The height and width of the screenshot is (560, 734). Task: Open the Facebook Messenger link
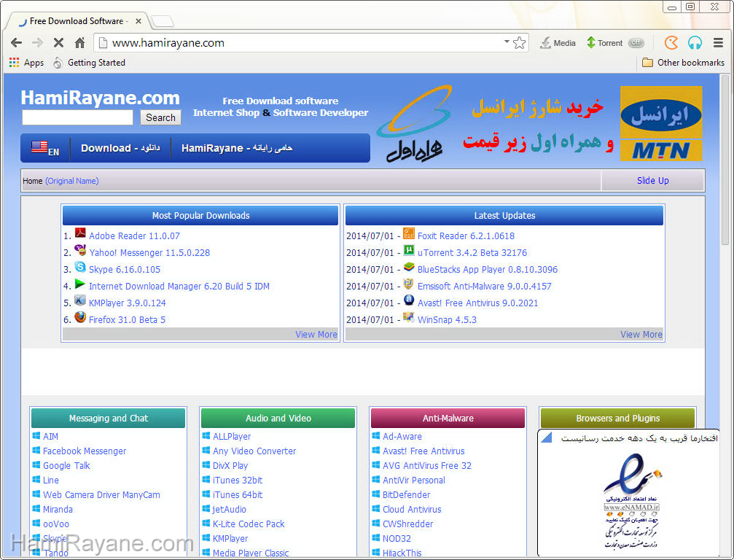pos(85,451)
